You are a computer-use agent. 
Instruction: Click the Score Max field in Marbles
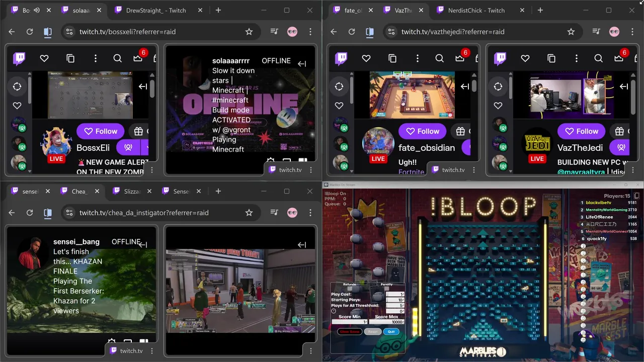tap(386, 322)
